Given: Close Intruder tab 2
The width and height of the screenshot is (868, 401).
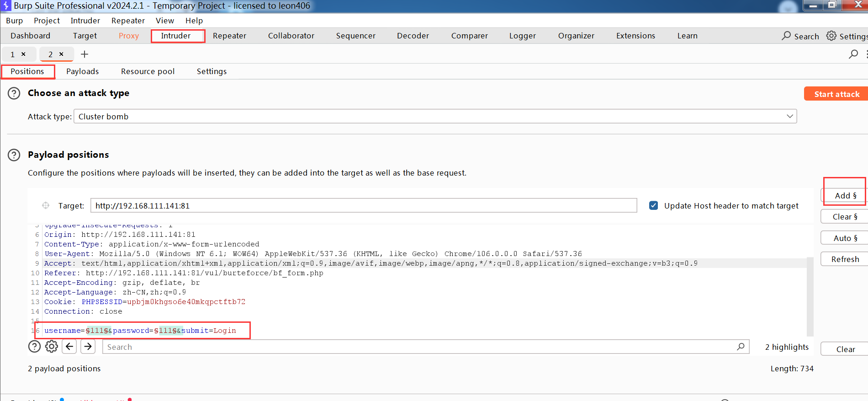Looking at the screenshot, I should [x=61, y=54].
